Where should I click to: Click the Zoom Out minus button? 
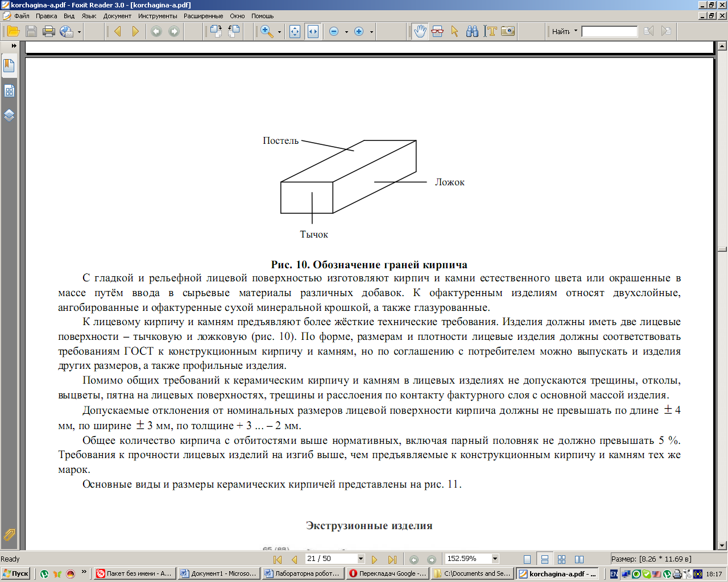point(334,31)
